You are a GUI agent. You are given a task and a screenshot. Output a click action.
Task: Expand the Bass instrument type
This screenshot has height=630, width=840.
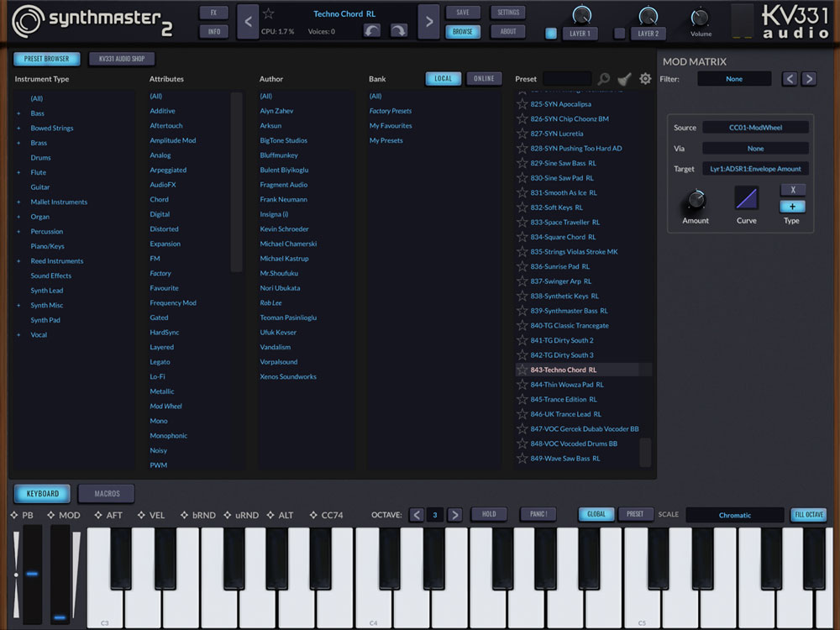coord(18,113)
